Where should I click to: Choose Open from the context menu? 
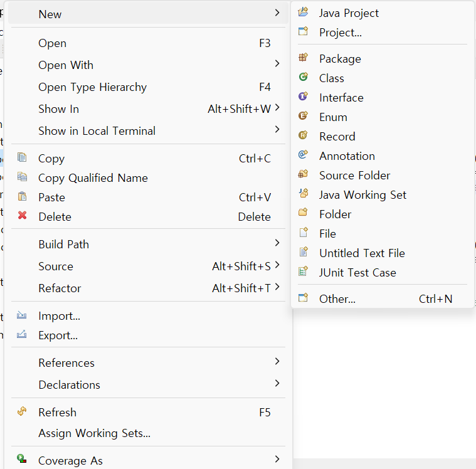click(x=148, y=43)
